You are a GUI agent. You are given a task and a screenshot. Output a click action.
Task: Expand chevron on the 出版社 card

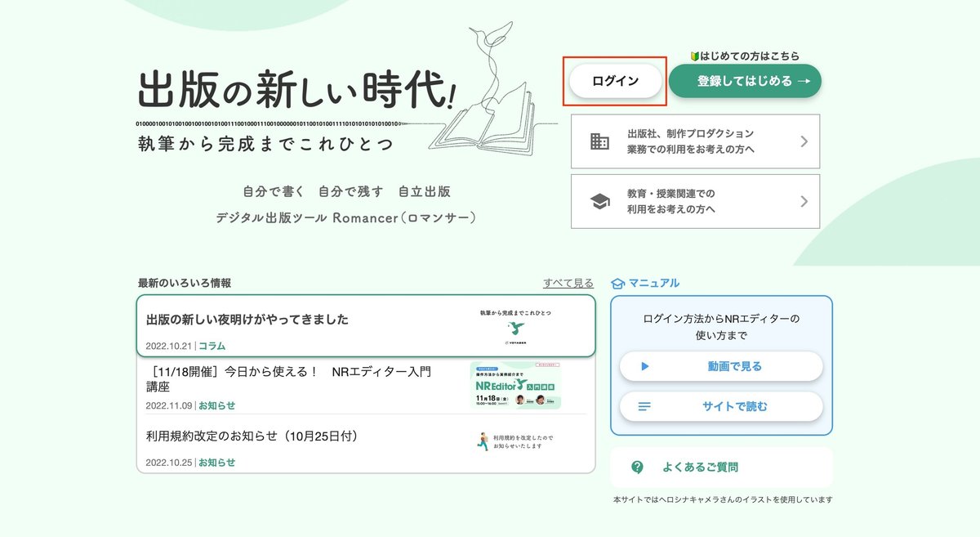(804, 141)
